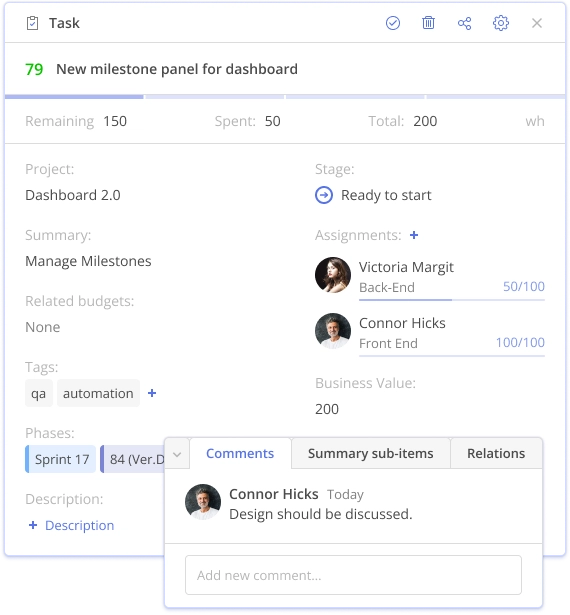Viewport: 570px width, 615px height.
Task: Click the Back-End role label
Action: pos(387,287)
